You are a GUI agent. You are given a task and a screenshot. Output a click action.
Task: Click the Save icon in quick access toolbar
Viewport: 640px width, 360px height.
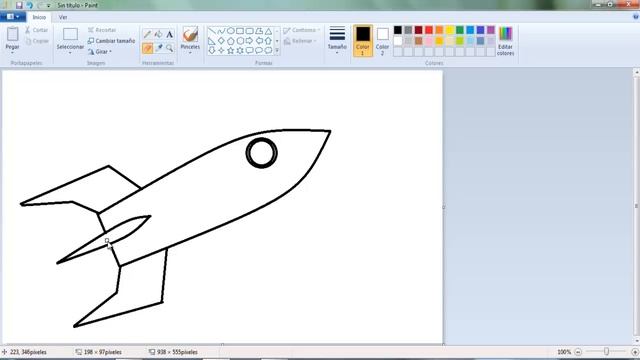19,5
